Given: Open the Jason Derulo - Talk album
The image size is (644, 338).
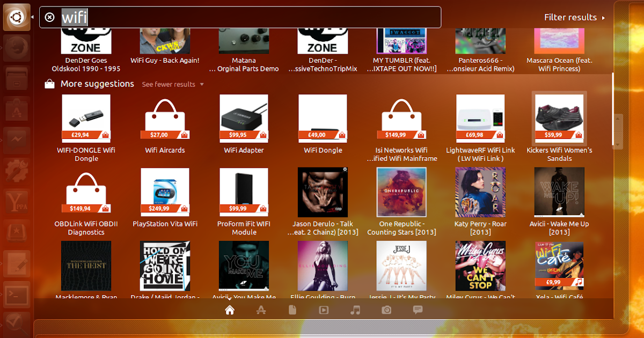Looking at the screenshot, I should click(x=323, y=202).
